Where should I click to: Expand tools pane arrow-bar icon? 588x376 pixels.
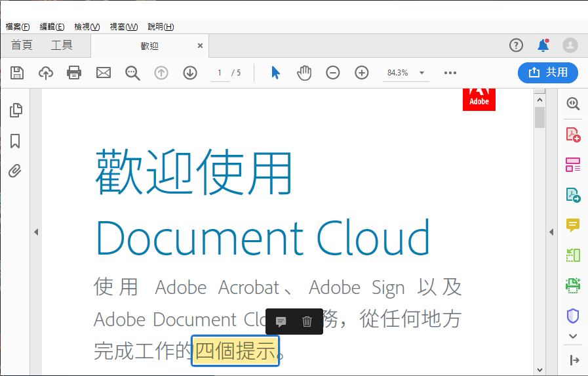(x=574, y=360)
